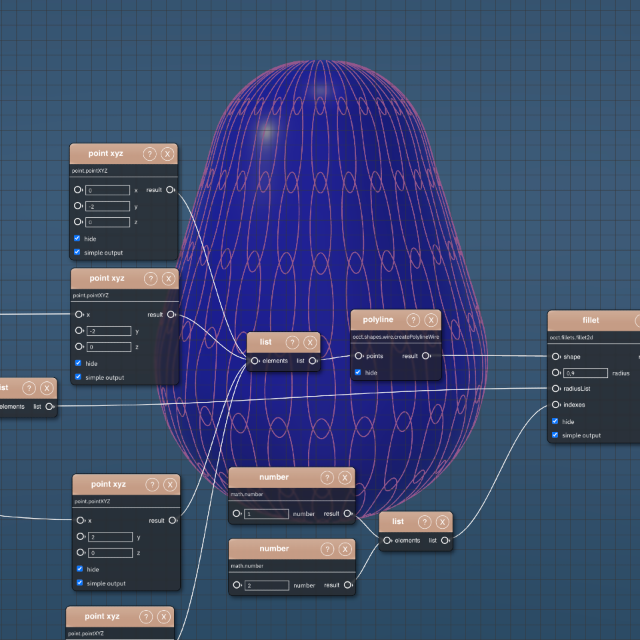
Task: Open help for the topmost point xyz node
Action: tap(150, 154)
